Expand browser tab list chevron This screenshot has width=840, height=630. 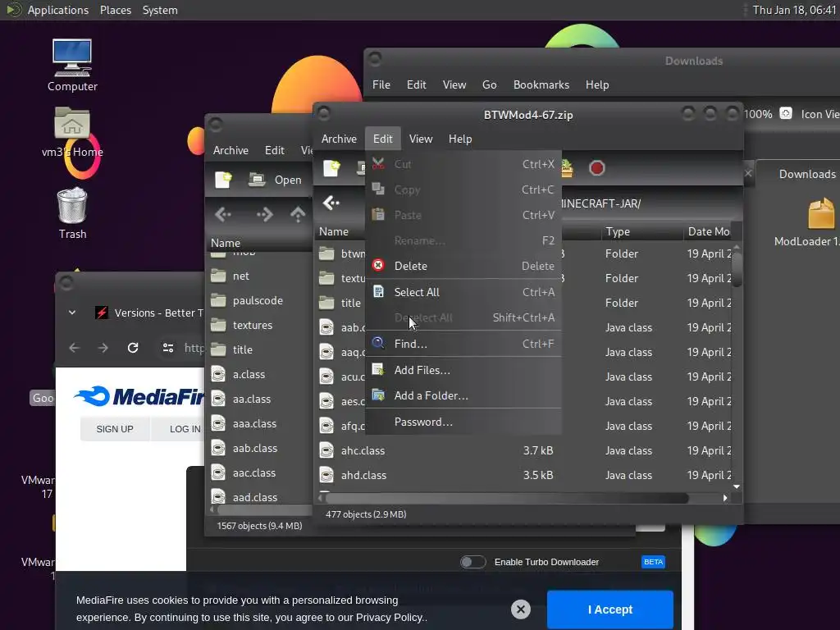[72, 313]
